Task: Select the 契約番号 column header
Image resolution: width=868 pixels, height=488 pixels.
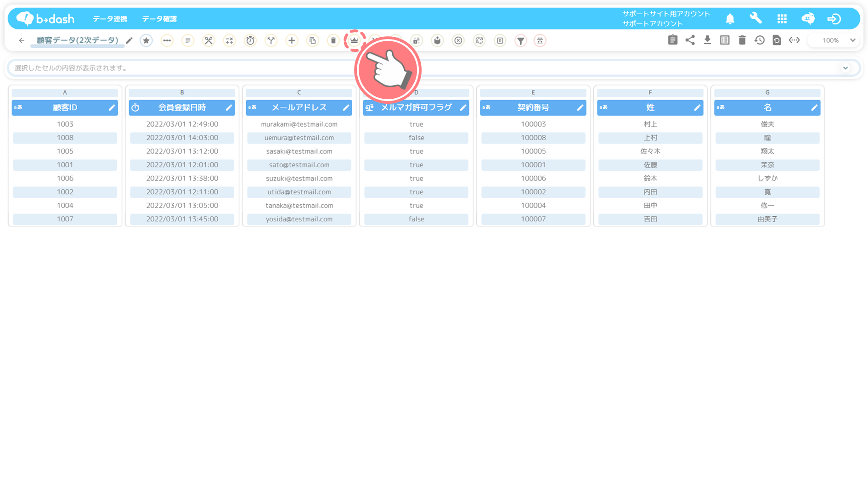Action: point(533,107)
